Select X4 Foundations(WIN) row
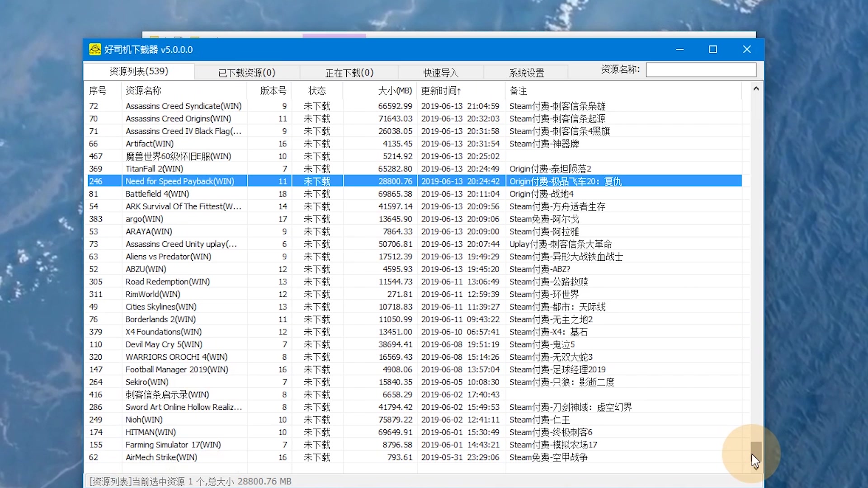The image size is (868, 488). pyautogui.click(x=414, y=332)
